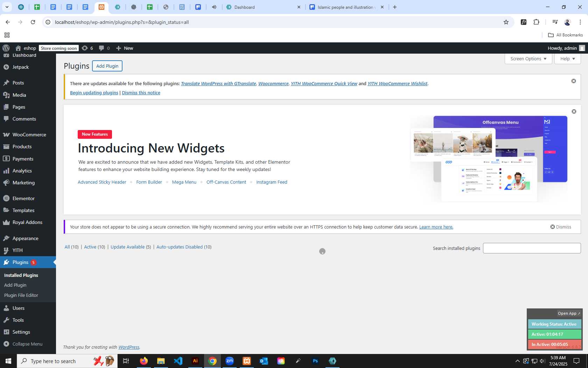The height and width of the screenshot is (368, 588).
Task: Click the Plugins menu with 5 badge
Action: pyautogui.click(x=28, y=262)
